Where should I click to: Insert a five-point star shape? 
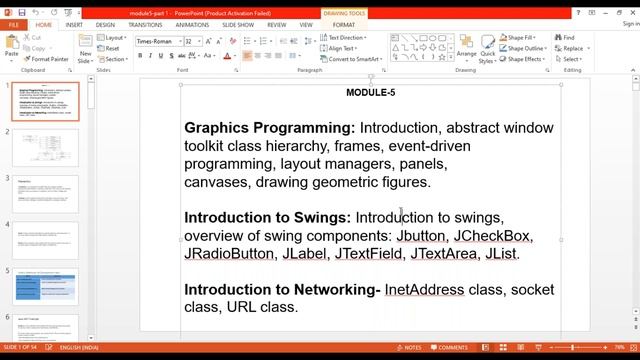pyautogui.click(x=442, y=58)
